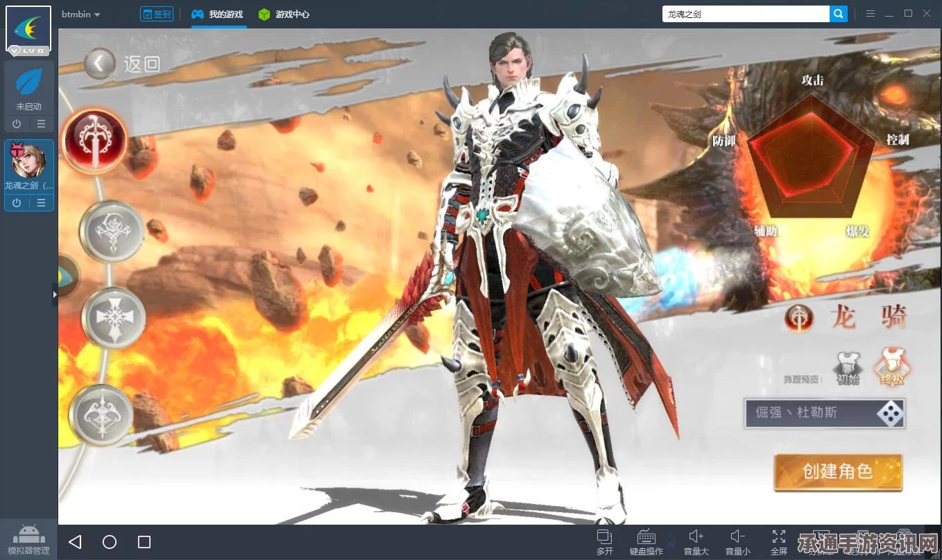Select the second class emblem below the sword

[x=111, y=231]
